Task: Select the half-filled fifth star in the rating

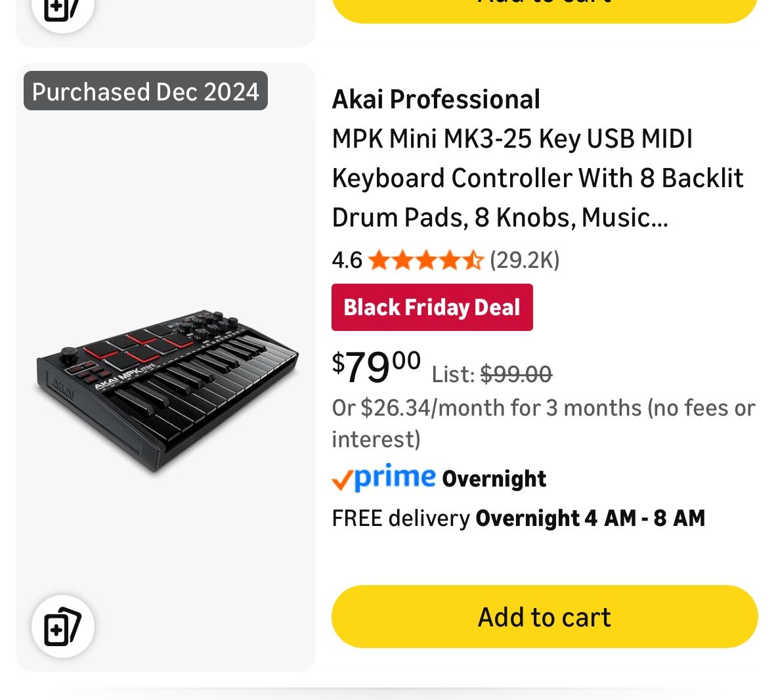Action: pyautogui.click(x=475, y=260)
